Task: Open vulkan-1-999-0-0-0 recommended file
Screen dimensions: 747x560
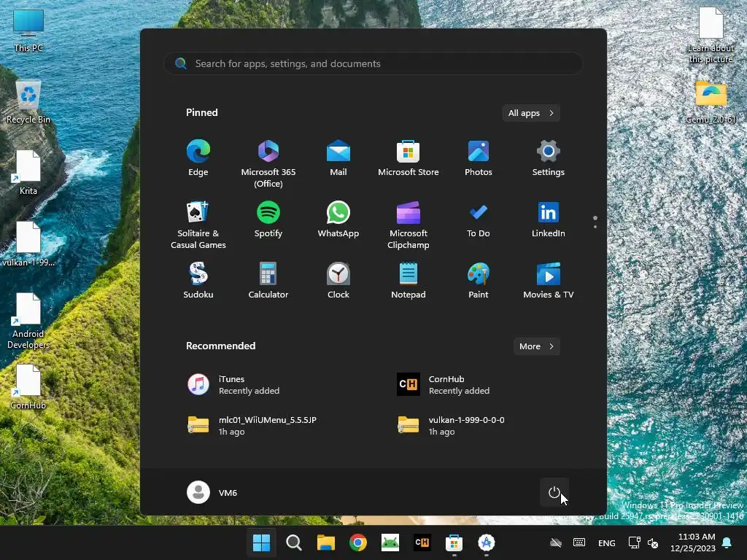Action: coord(451,425)
